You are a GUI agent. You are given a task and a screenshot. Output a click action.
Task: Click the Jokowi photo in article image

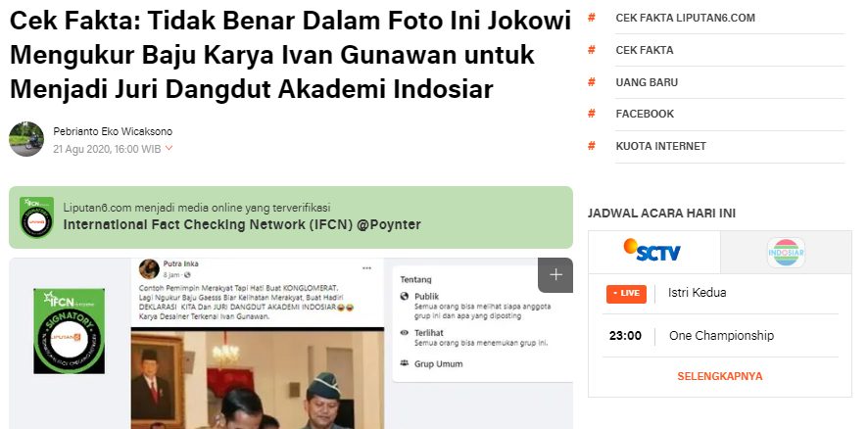coord(258,378)
